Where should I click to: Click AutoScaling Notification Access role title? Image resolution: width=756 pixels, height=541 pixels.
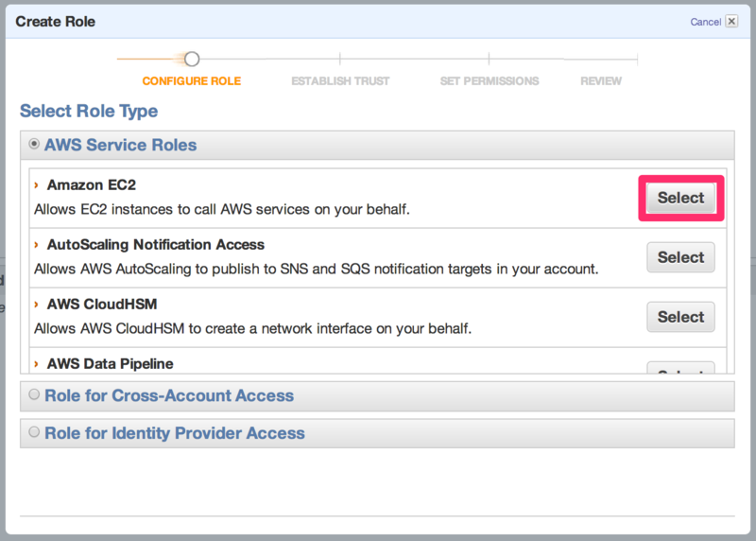tap(156, 245)
